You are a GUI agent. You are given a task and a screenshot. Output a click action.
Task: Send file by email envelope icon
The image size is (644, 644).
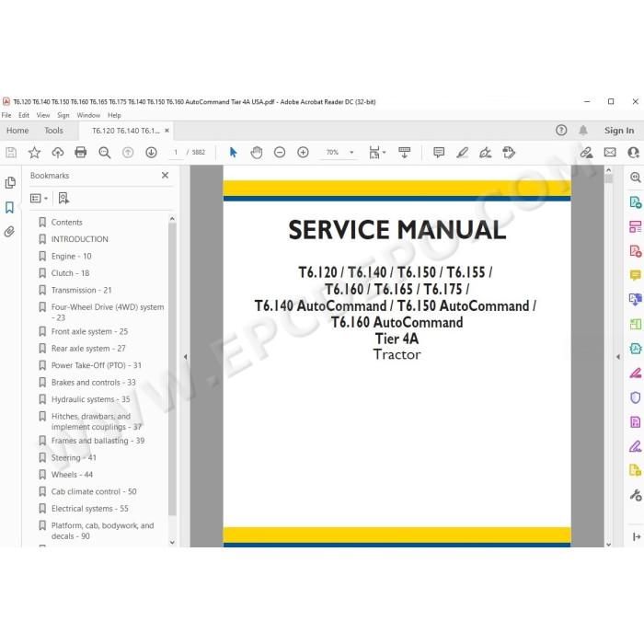point(610,153)
